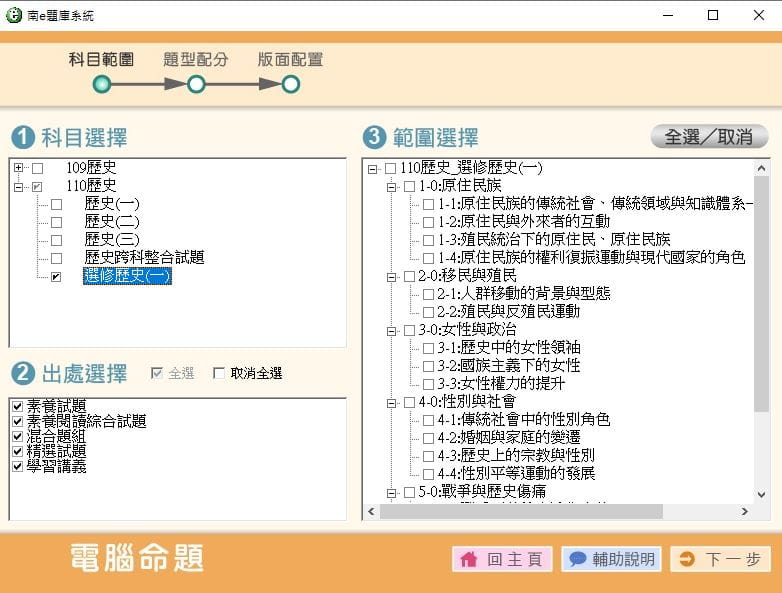Click the vertical scrollbar thumb in 範圍選擇
The width and height of the screenshot is (782, 593).
tap(761, 294)
